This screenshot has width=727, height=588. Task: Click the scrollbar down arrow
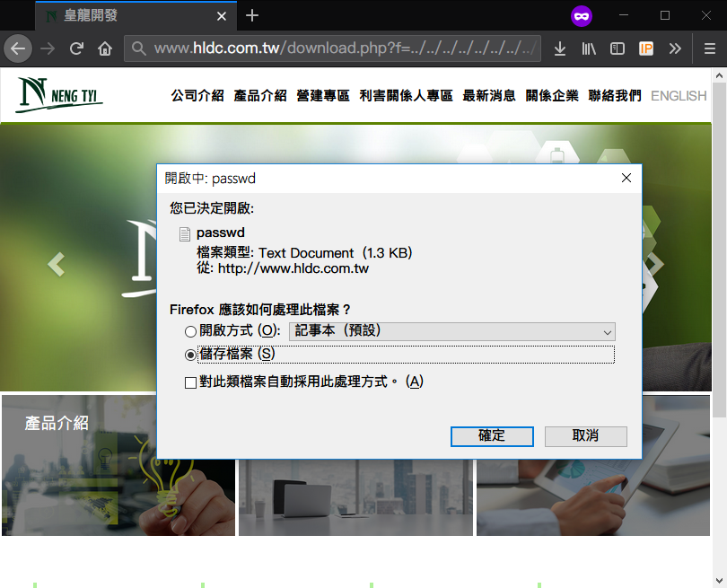point(719,581)
